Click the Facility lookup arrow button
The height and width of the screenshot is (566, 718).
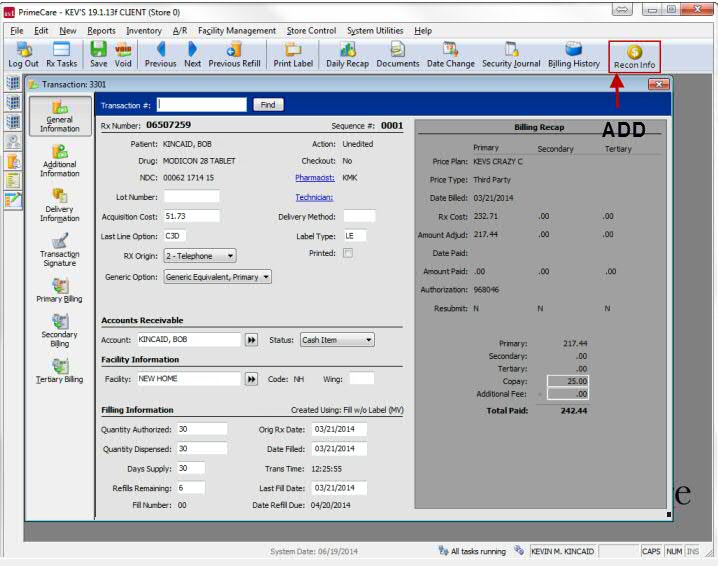(x=251, y=379)
